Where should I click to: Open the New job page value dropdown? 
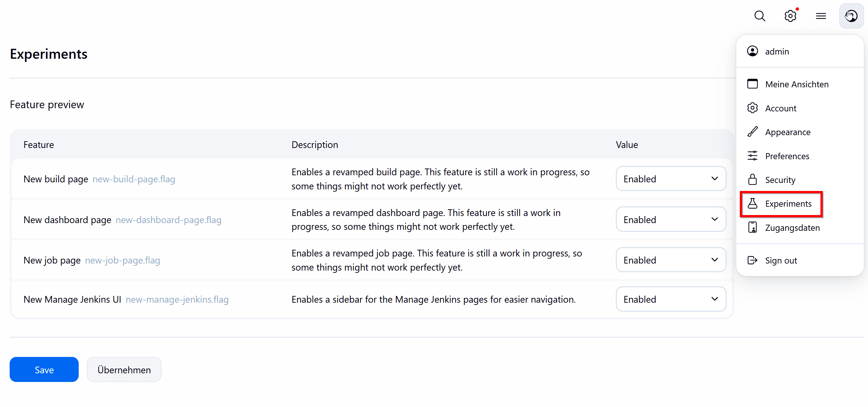(671, 260)
